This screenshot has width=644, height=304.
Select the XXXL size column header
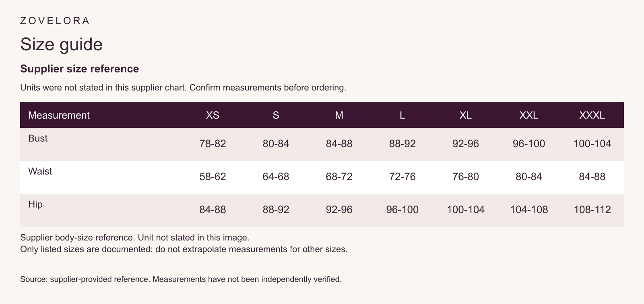pos(592,115)
